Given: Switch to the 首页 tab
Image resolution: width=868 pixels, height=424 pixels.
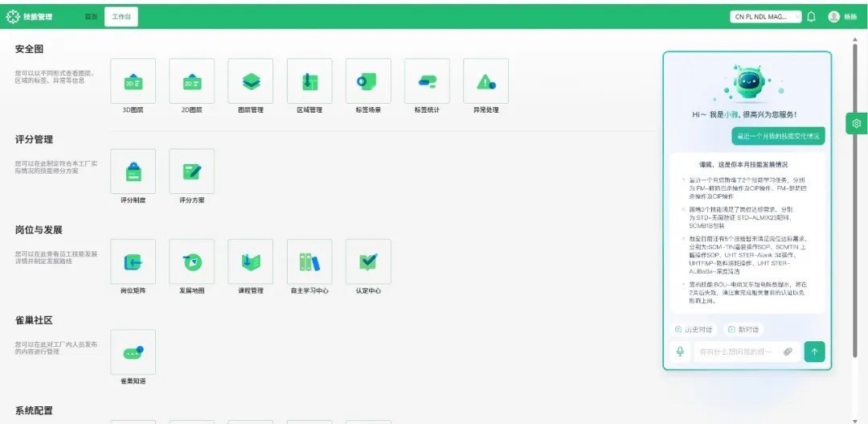Looking at the screenshot, I should pyautogui.click(x=91, y=17).
